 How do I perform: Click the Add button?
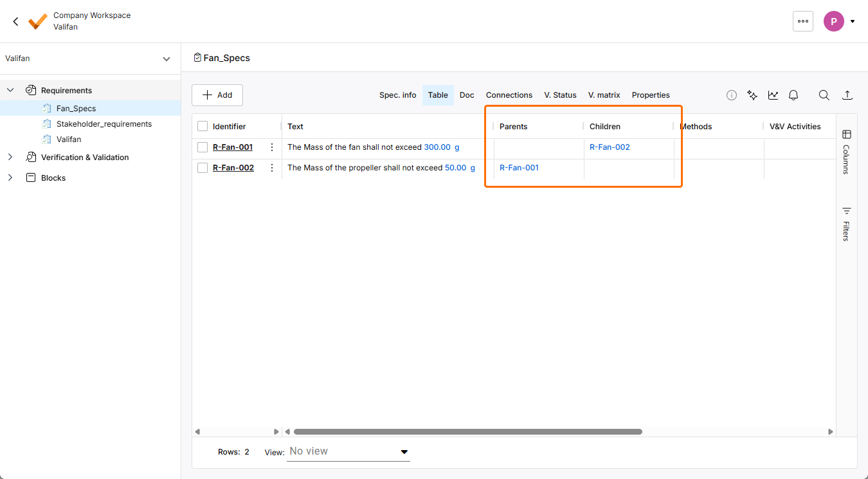tap(217, 95)
